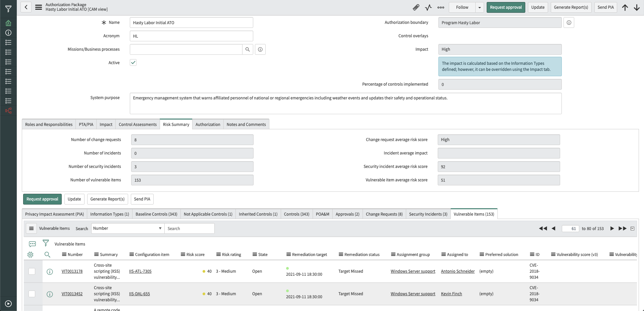Screen dimensions: 644x311
Task: Click the Acronym input field
Action: (191, 36)
